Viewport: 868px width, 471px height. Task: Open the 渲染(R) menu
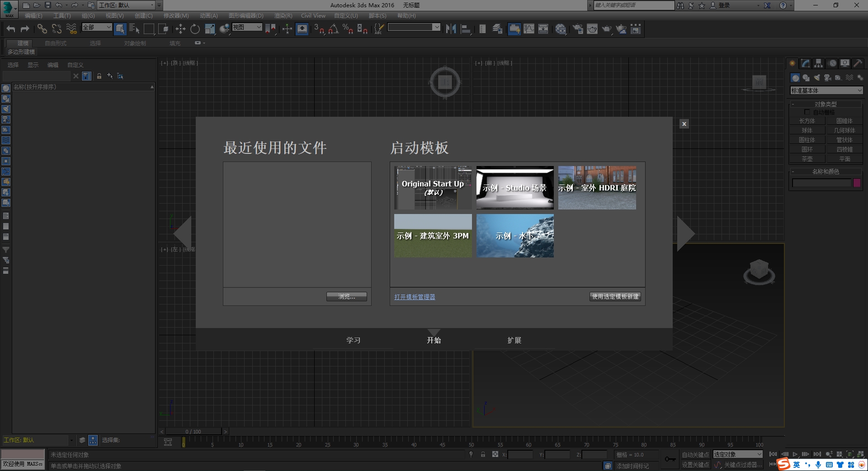click(283, 16)
